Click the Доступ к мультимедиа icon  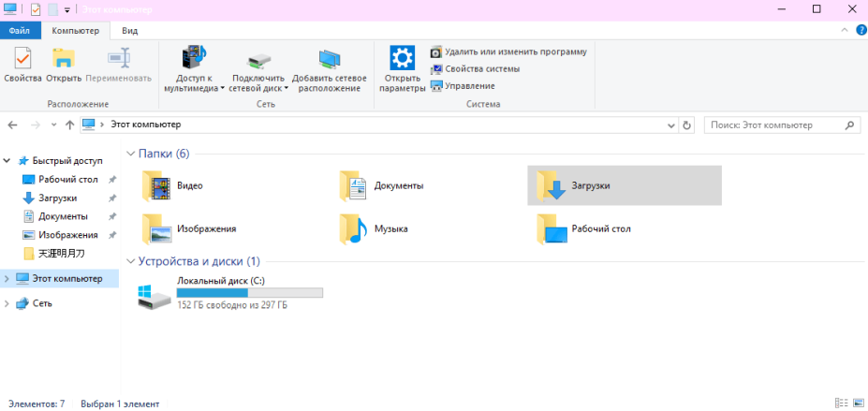coord(194,59)
